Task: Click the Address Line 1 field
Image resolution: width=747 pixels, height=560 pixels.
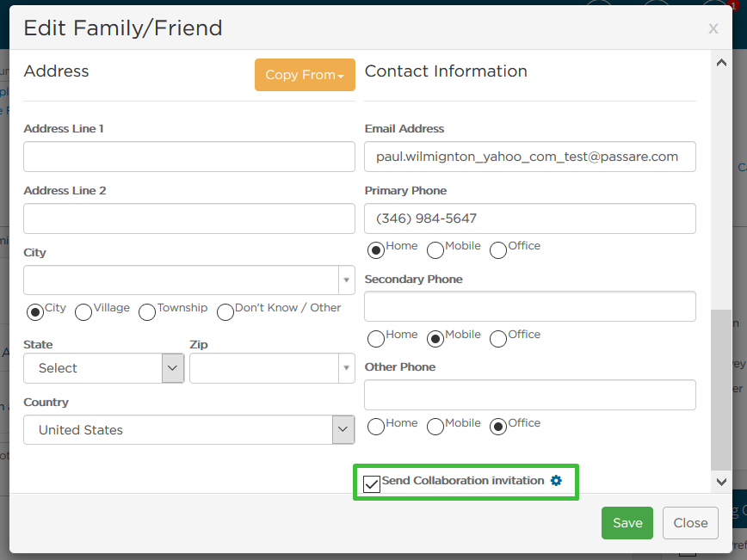Action: 188,157
